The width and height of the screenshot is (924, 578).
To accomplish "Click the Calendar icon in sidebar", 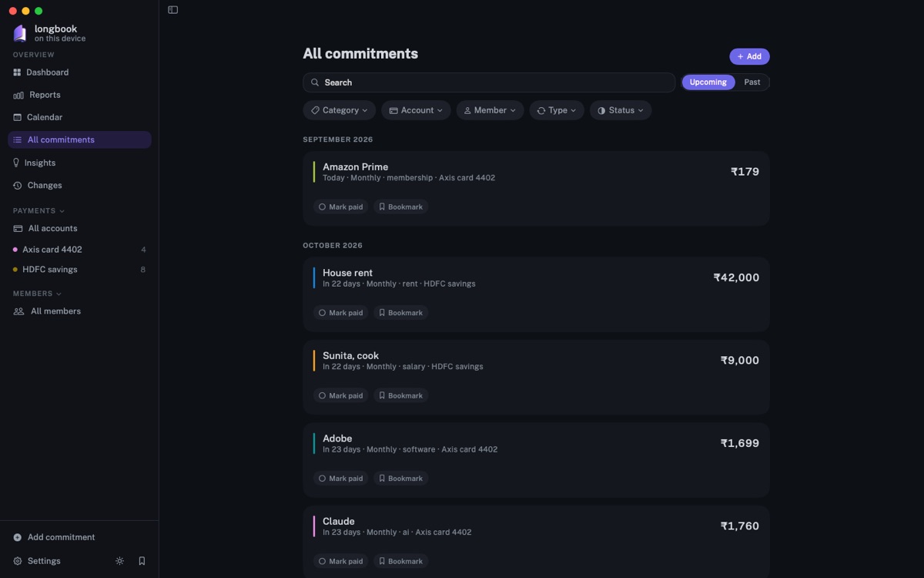I will tap(17, 117).
